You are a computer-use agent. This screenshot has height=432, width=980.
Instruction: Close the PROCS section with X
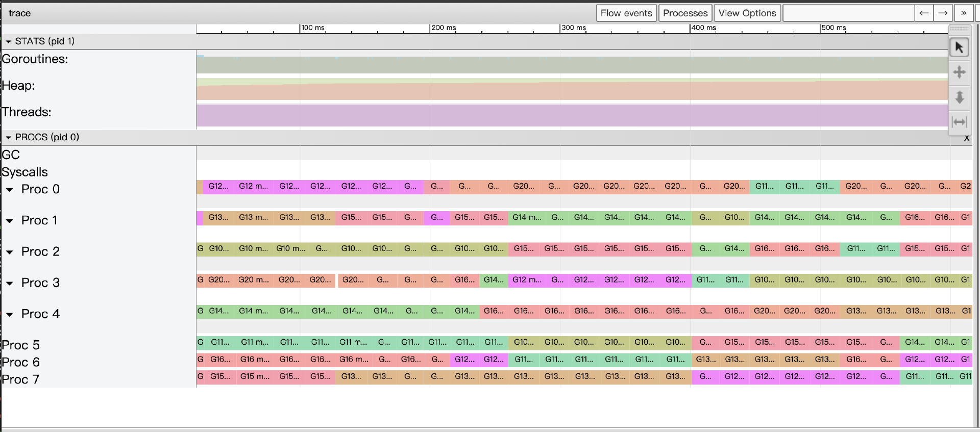click(966, 138)
